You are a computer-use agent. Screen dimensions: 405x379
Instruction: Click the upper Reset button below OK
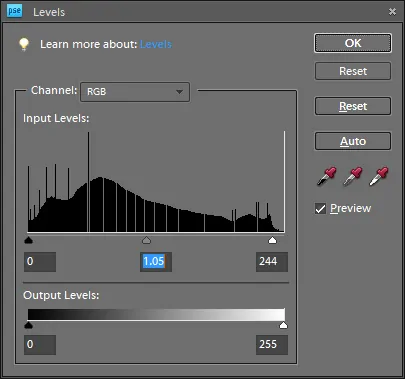353,71
